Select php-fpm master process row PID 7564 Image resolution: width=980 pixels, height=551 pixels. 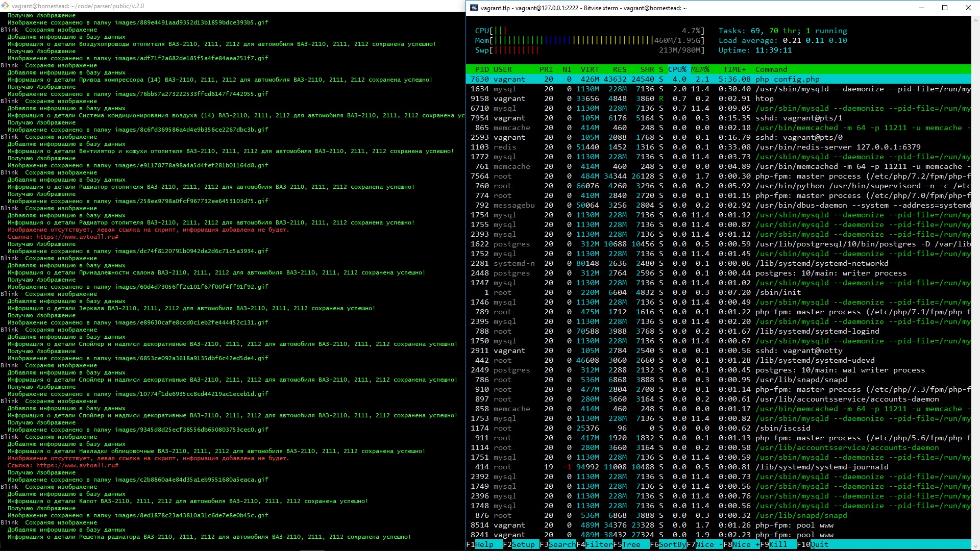coord(718,176)
